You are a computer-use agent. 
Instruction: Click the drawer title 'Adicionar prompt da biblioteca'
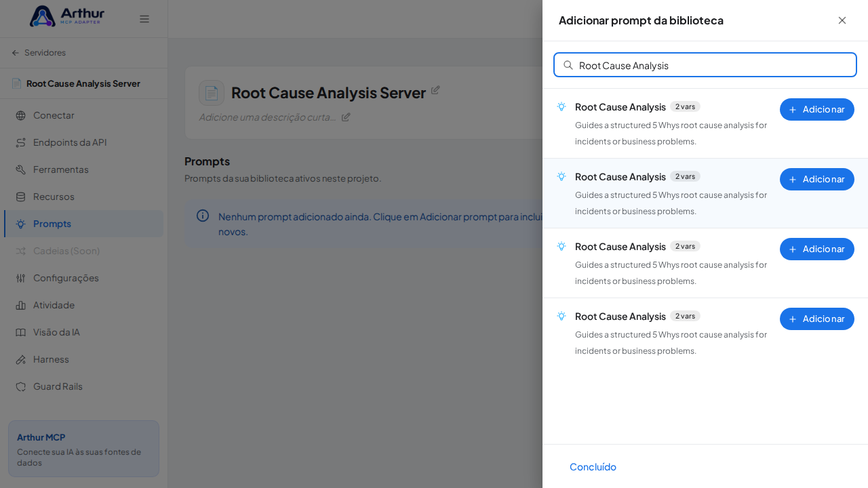pos(641,20)
